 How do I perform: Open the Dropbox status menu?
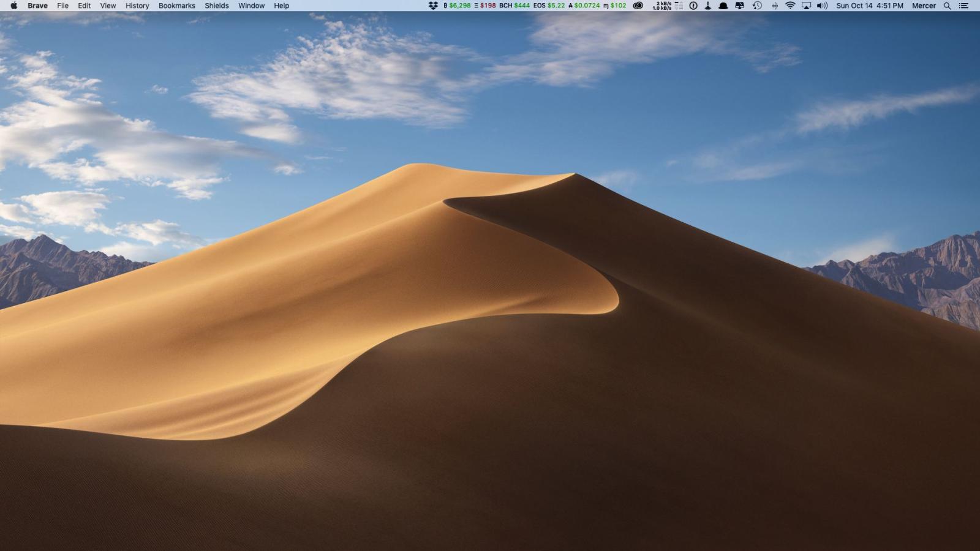pos(433,6)
